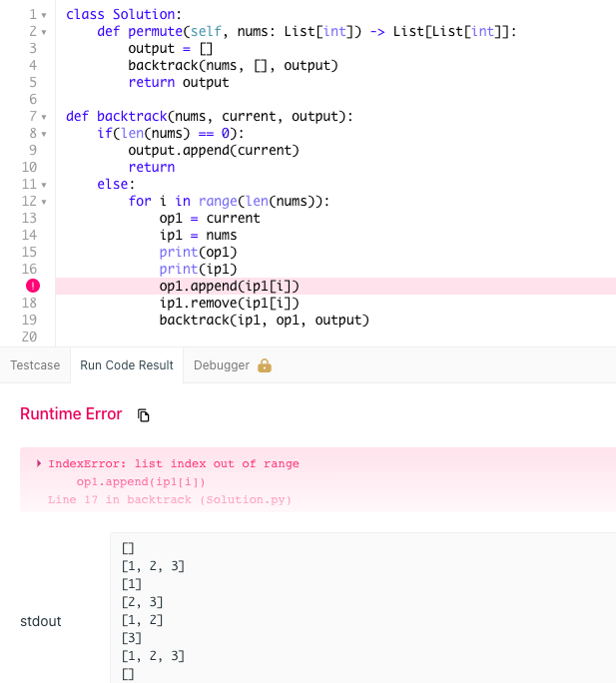Click the error marker on line 17

33,286
